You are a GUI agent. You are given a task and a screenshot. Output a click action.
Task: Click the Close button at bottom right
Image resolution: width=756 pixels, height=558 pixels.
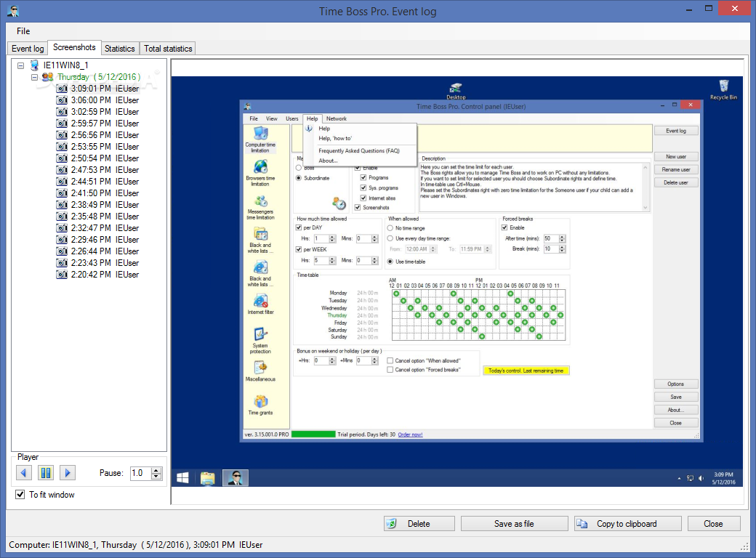coord(714,524)
